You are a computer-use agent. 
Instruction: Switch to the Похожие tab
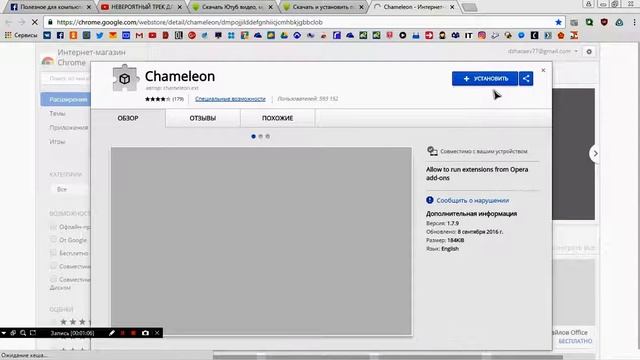point(278,118)
